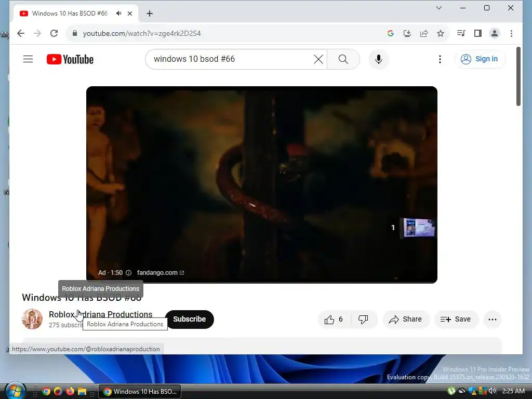This screenshot has height=399, width=532.
Task: Expand the tab search chevron
Action: tap(438, 8)
